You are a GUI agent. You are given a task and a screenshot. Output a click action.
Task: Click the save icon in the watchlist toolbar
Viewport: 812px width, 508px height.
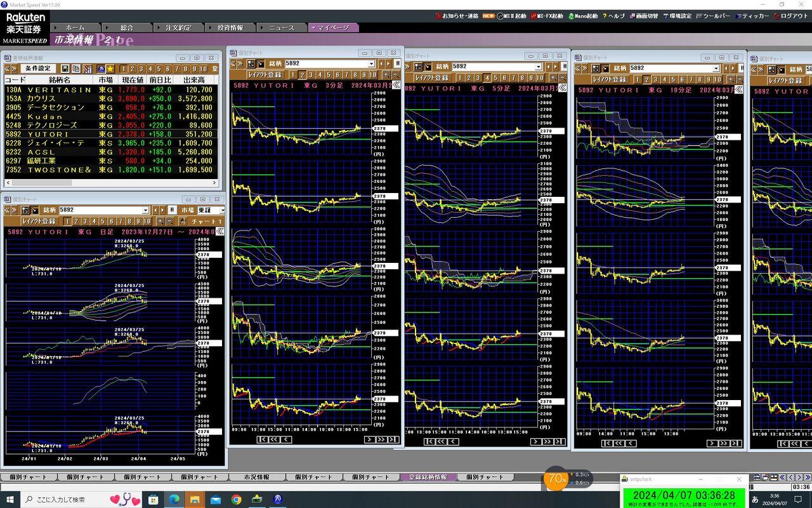(65, 69)
